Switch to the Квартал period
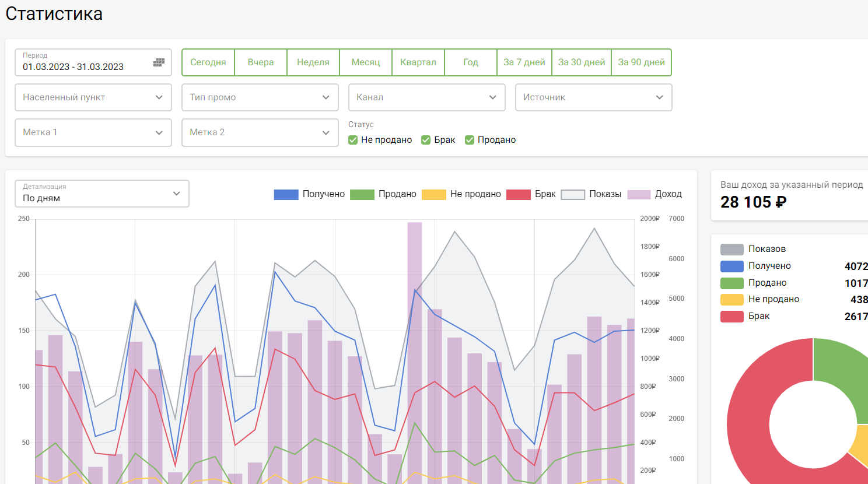868x484 pixels. (x=418, y=62)
